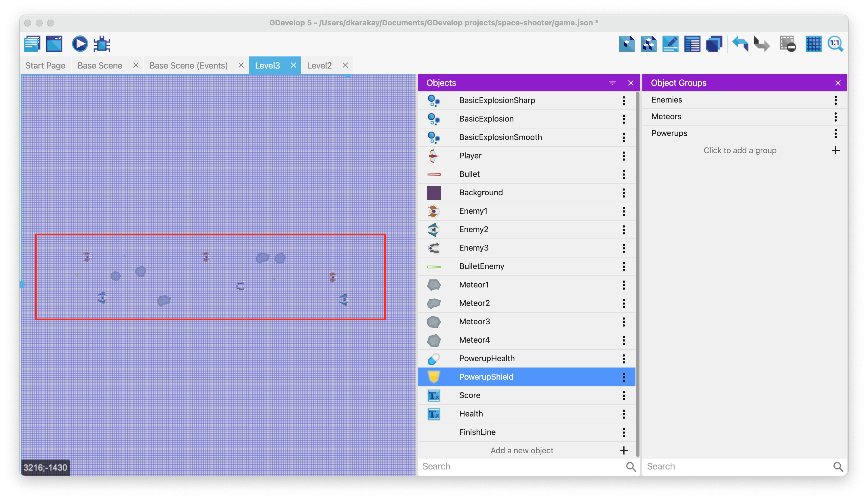Viewport: 868px width, 500px height.
Task: Open the three-dot menu for the Player object
Action: point(624,156)
